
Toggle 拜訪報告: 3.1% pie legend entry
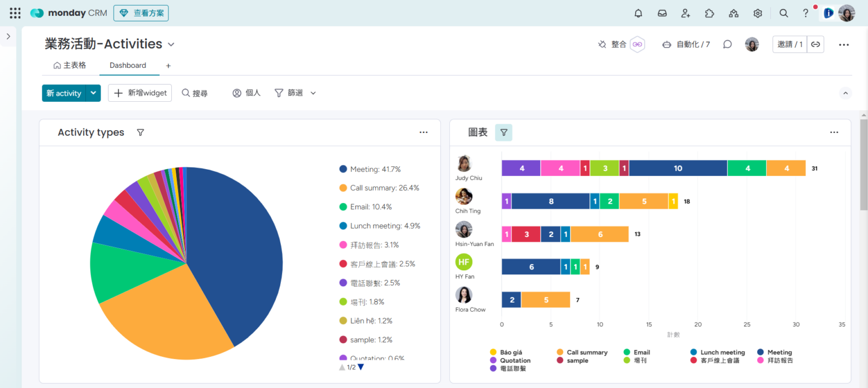point(369,245)
